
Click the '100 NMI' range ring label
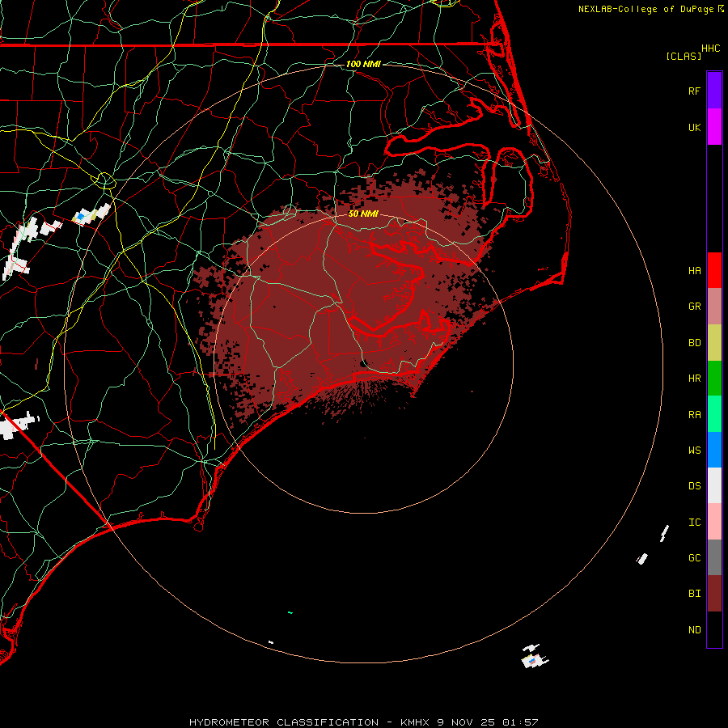tap(363, 64)
